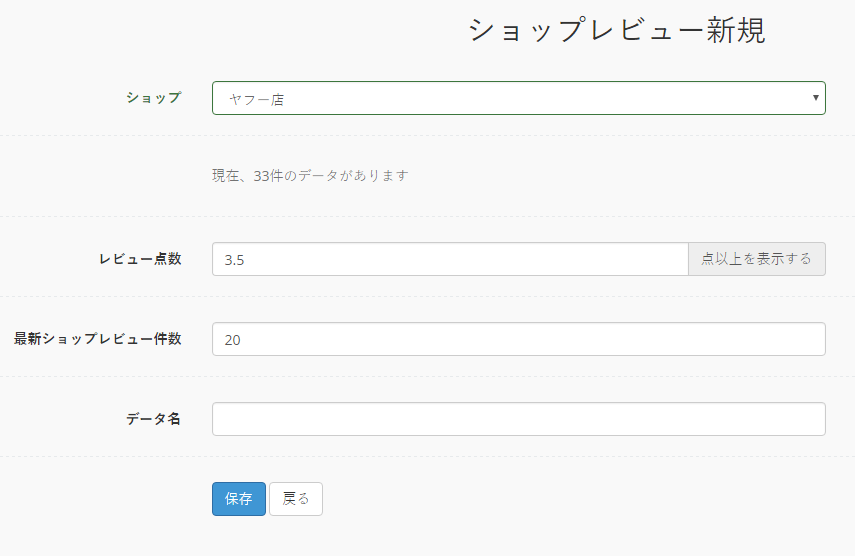
Task: Click the 33件 count in the data notice
Action: [268, 176]
